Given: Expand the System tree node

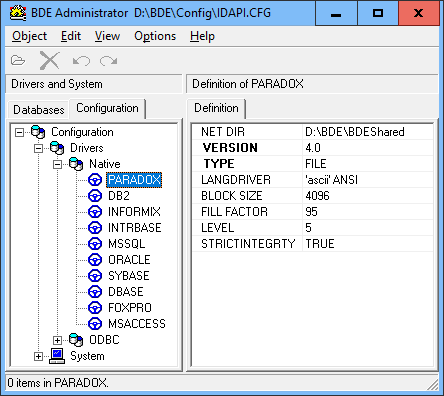Looking at the screenshot, I should 38,356.
